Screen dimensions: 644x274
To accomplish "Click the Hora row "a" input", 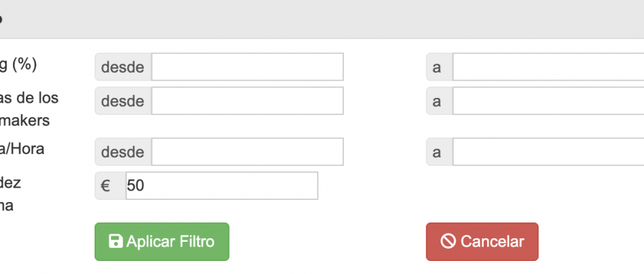I will click(548, 151).
